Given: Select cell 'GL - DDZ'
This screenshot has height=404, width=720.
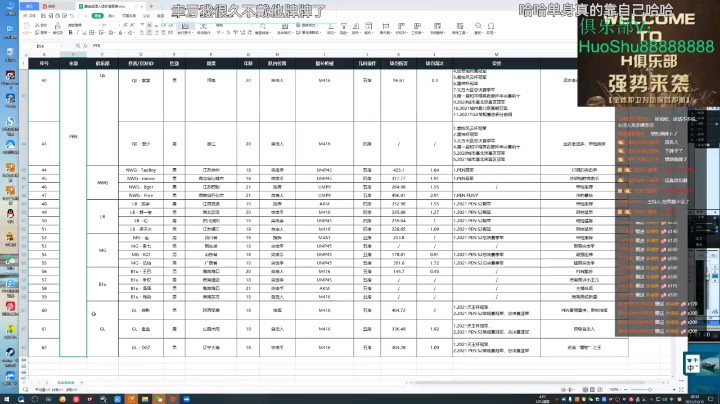Looking at the screenshot, I should (x=141, y=348).
